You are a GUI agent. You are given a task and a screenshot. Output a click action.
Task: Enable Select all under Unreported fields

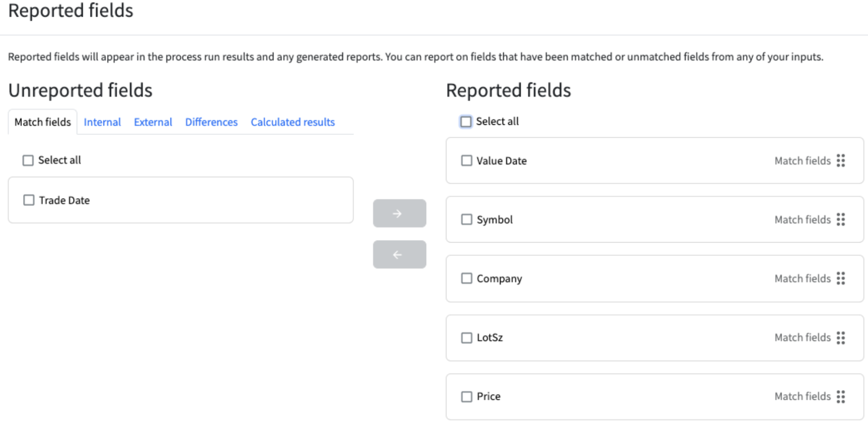[x=28, y=160]
